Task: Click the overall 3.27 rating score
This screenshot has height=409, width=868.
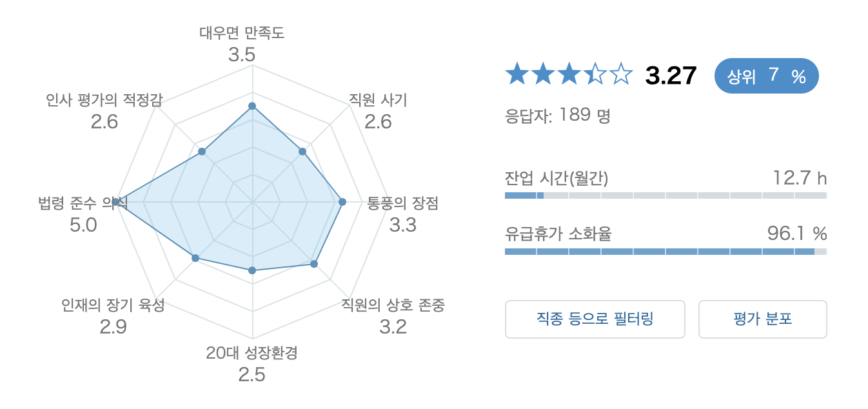Action: 671,76
